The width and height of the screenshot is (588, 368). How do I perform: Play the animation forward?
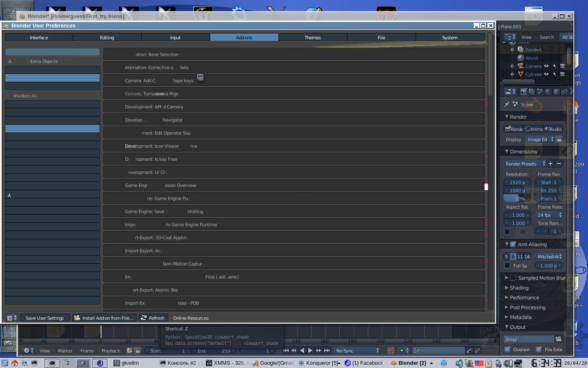[310, 350]
